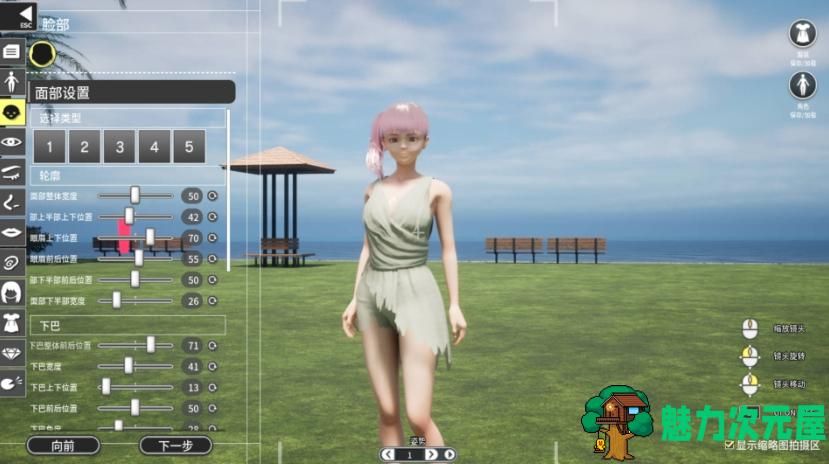Viewport: 829px width, 464px height.
Task: Click the slider handle in the value 70 row
Action: click(150, 237)
